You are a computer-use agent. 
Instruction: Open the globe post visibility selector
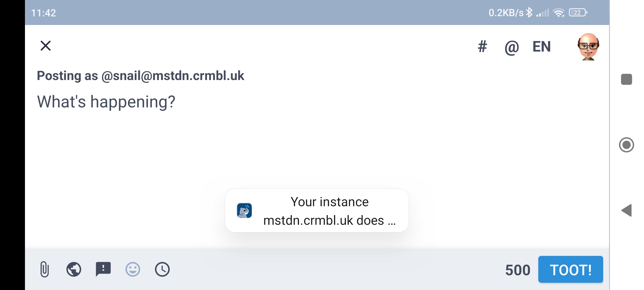pyautogui.click(x=74, y=269)
